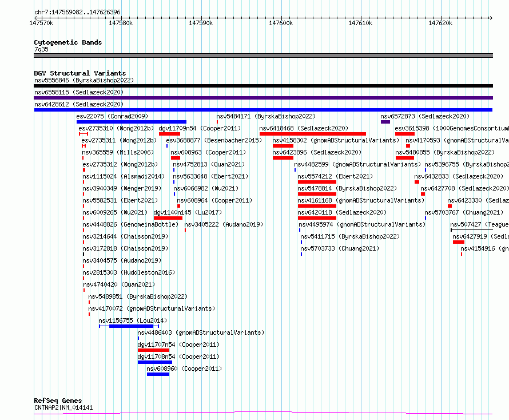
Task: Open the nsv4170593 gnomAD label
Action: click(x=458, y=140)
